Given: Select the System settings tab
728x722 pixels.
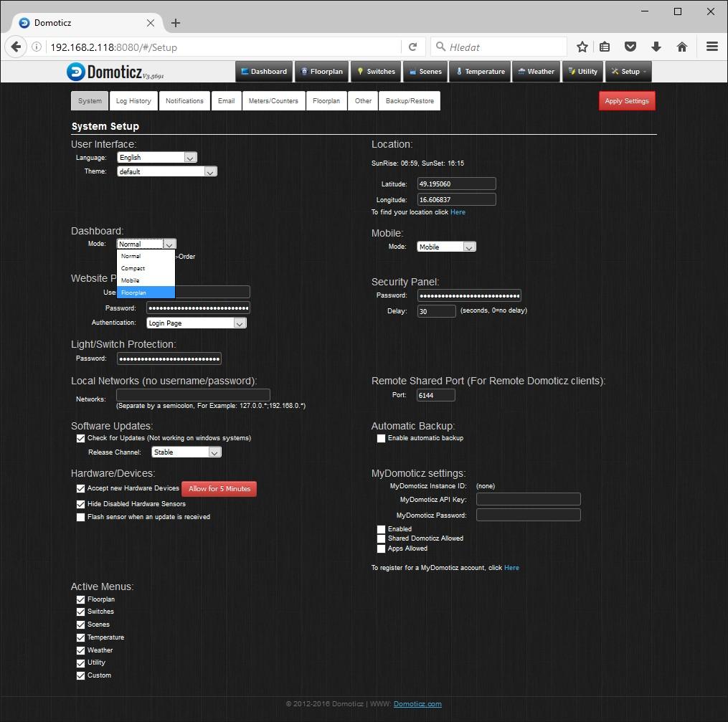Looking at the screenshot, I should 90,100.
